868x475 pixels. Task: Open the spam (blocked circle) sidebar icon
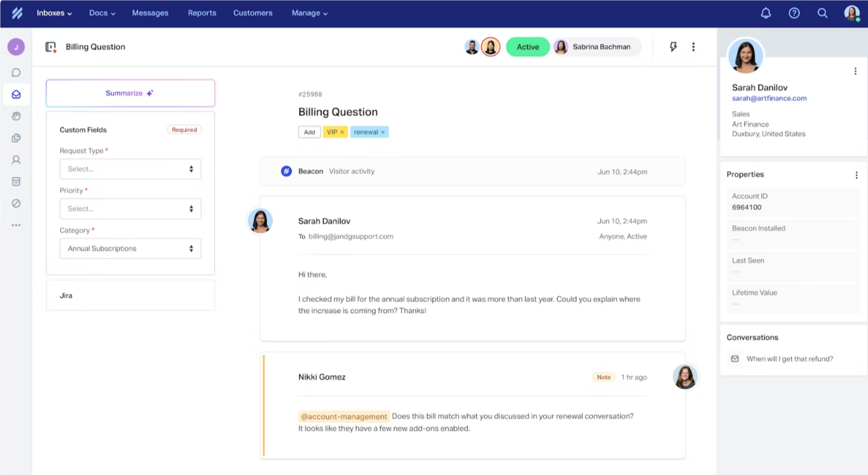click(16, 203)
